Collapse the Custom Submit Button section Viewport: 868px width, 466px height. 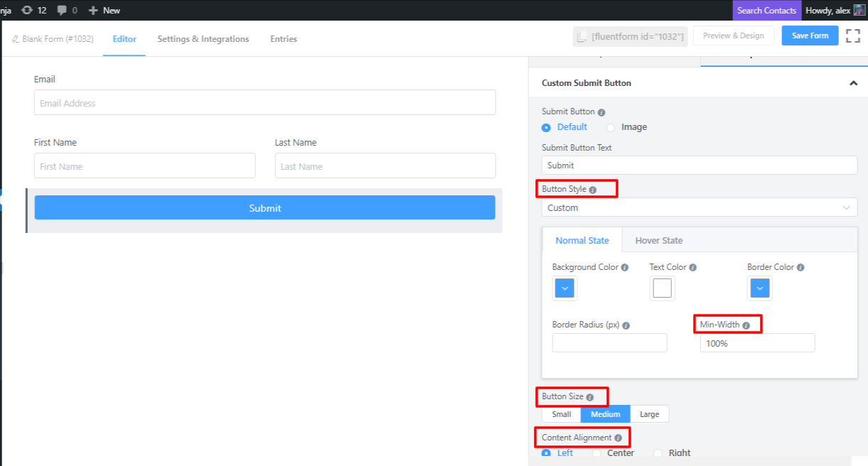[x=853, y=83]
